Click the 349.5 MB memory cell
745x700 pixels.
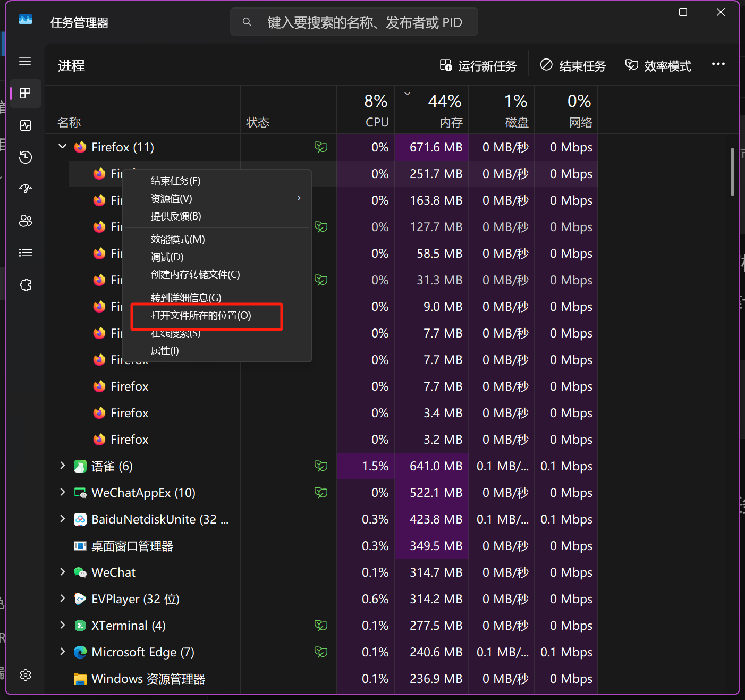(431, 546)
